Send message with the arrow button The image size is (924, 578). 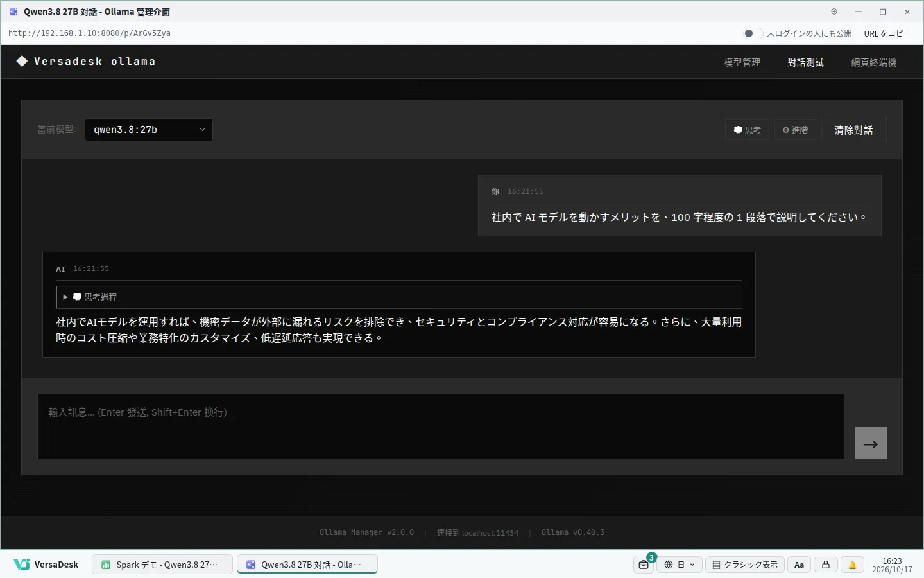(870, 443)
